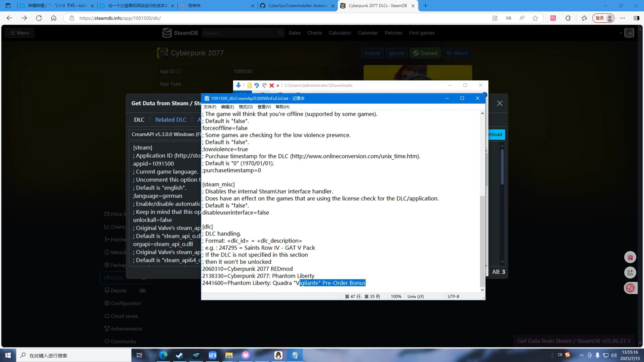Open Edge split screen sidebar icon
Image resolution: width=644 pixels, height=362 pixels.
click(636, 18)
